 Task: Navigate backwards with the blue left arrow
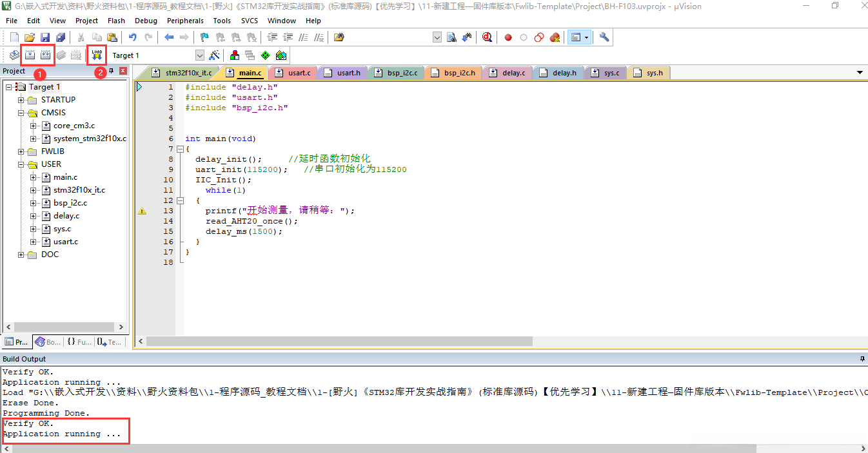coord(169,37)
